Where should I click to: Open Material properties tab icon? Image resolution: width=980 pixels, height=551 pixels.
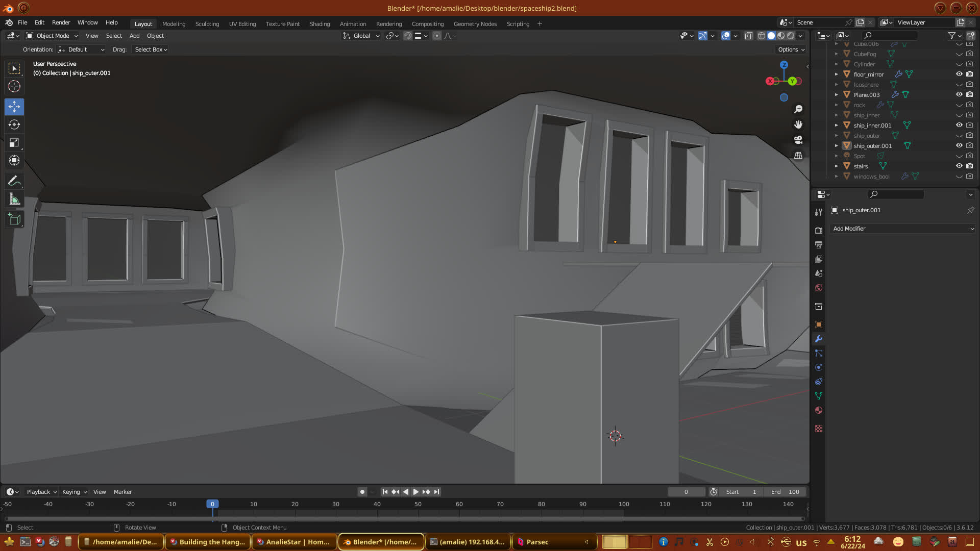coord(819,410)
